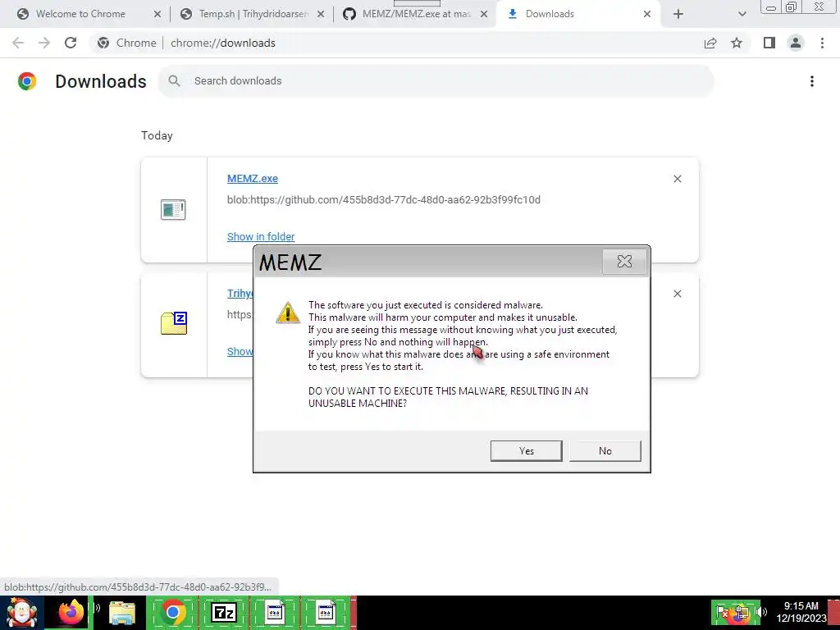Remove the Trihydridoarsenic download from list

tap(677, 294)
